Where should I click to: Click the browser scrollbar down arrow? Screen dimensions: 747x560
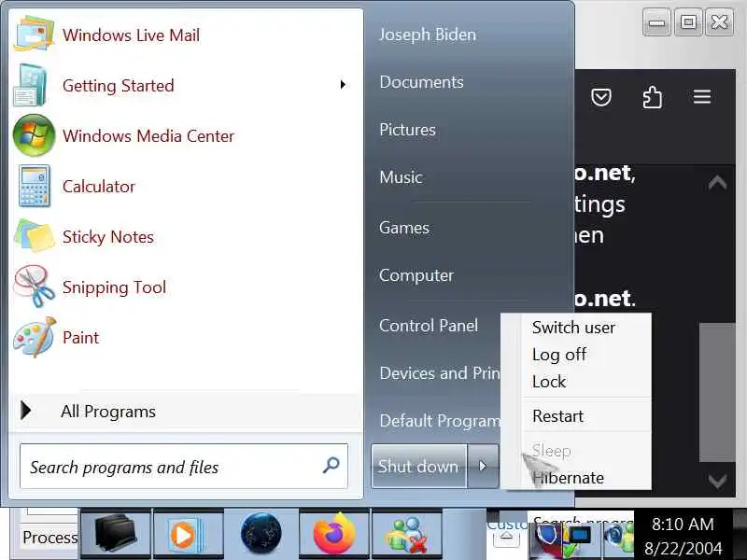pos(717,481)
